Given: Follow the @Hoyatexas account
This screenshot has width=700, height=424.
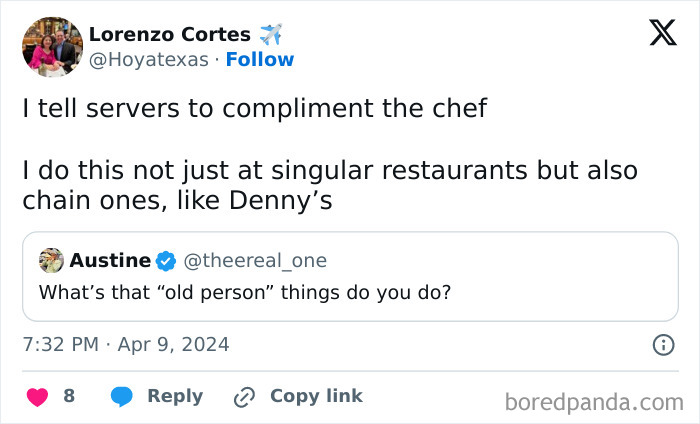Looking at the screenshot, I should point(259,60).
